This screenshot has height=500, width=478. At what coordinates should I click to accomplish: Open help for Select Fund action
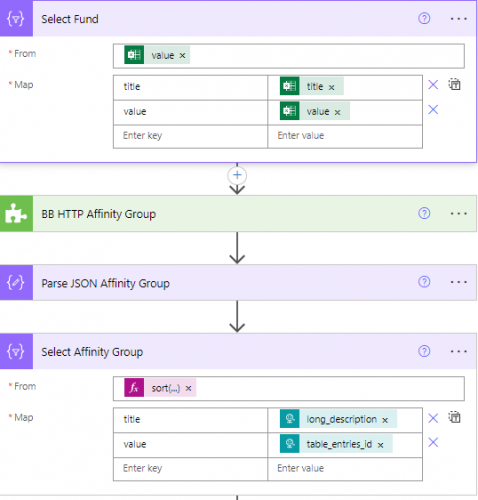pyautogui.click(x=424, y=18)
